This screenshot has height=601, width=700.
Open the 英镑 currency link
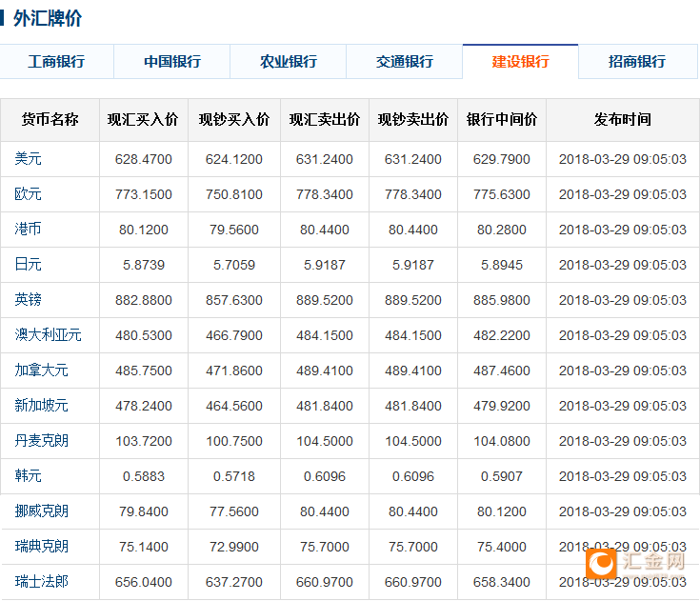[29, 300]
